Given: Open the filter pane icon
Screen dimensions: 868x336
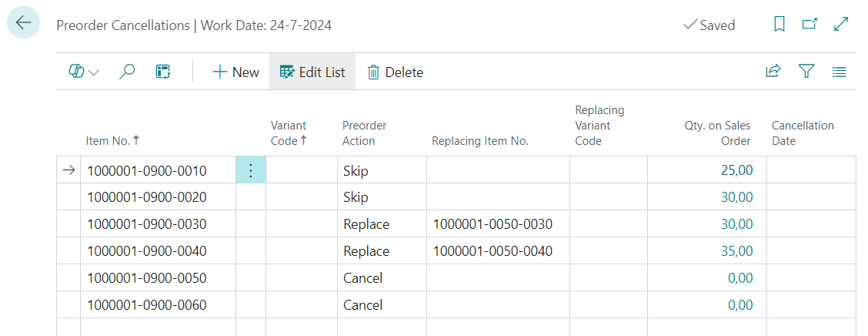Looking at the screenshot, I should (806, 72).
